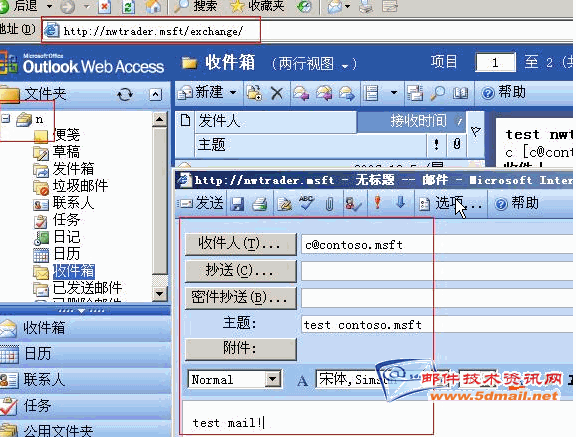Viewport: 576px width, 437px height.
Task: Select the 联系人 folder in tree
Action: pos(73,203)
